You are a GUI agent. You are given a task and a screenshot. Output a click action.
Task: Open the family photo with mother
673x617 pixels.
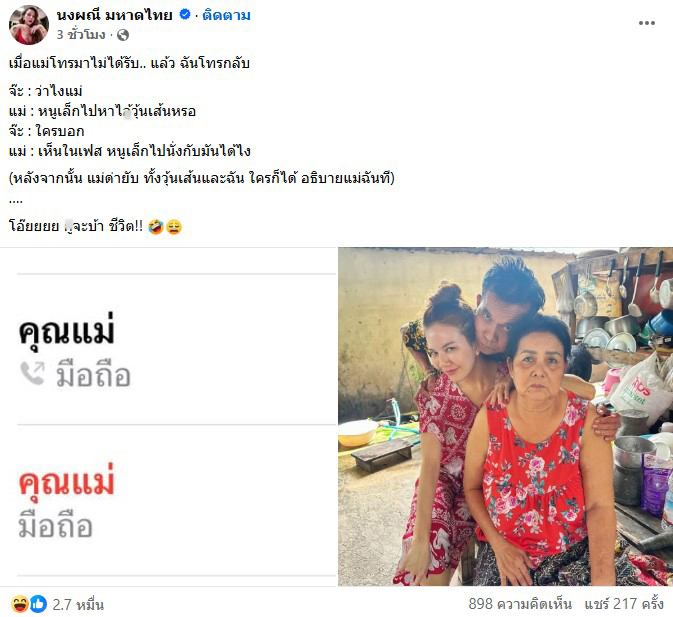pos(505,417)
